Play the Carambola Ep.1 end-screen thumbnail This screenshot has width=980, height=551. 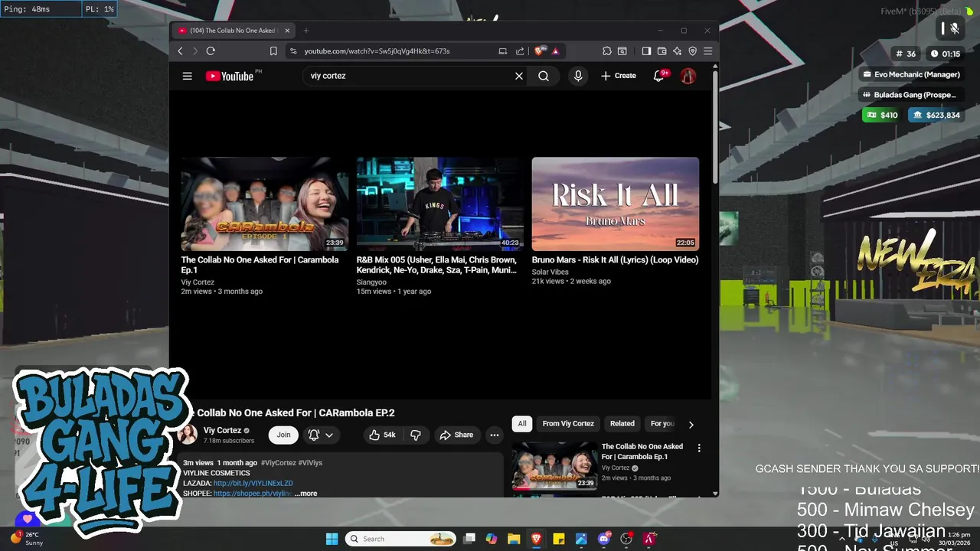(x=265, y=204)
